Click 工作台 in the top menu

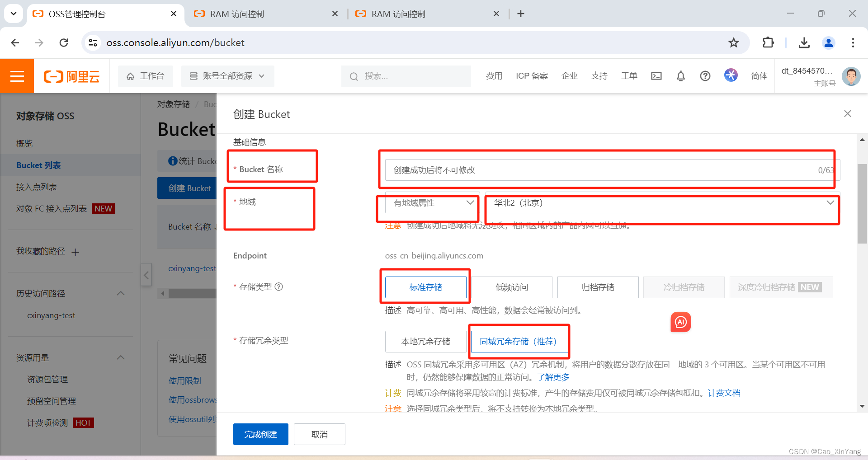click(145, 76)
